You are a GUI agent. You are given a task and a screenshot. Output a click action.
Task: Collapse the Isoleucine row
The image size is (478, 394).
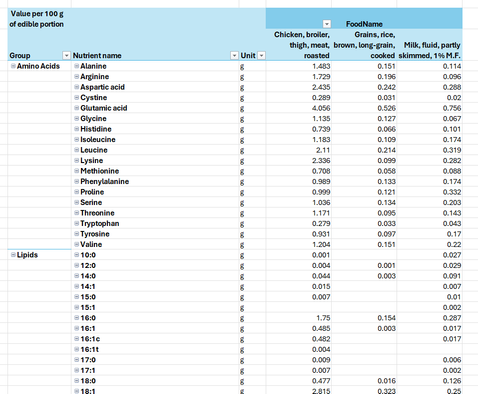pos(77,139)
